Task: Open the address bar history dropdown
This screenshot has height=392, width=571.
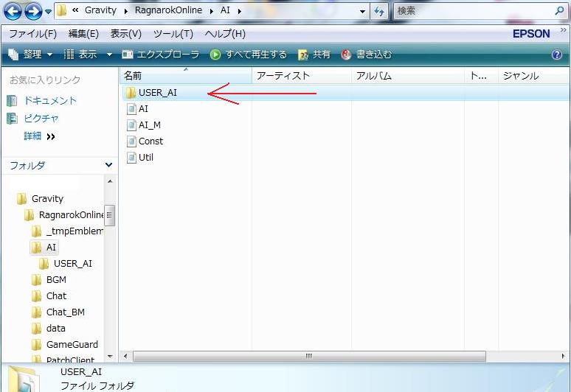Action: click(x=362, y=11)
